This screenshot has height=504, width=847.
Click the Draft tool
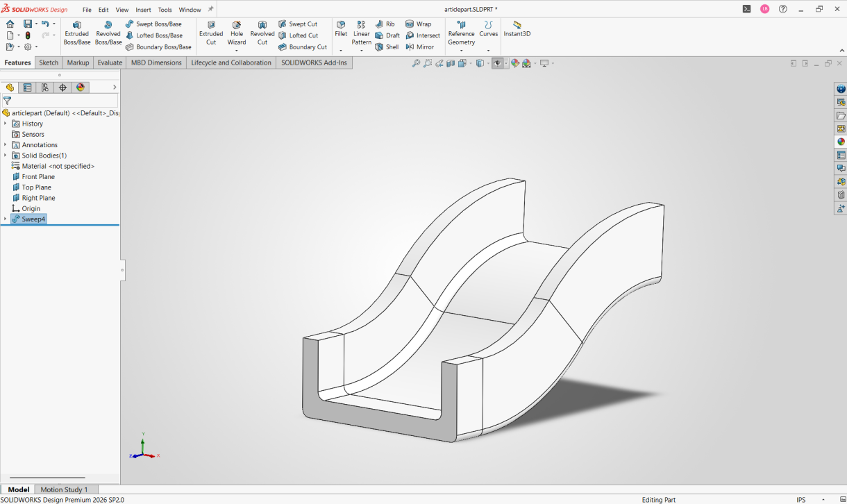point(387,35)
